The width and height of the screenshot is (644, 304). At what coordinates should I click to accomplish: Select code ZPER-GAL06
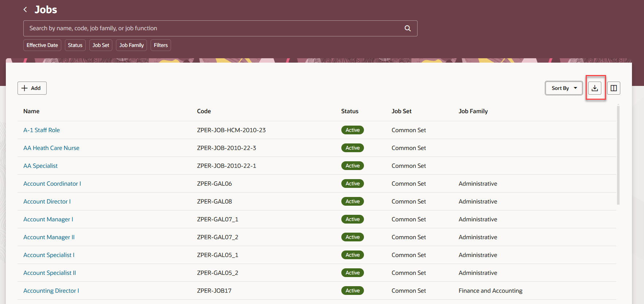pos(214,183)
